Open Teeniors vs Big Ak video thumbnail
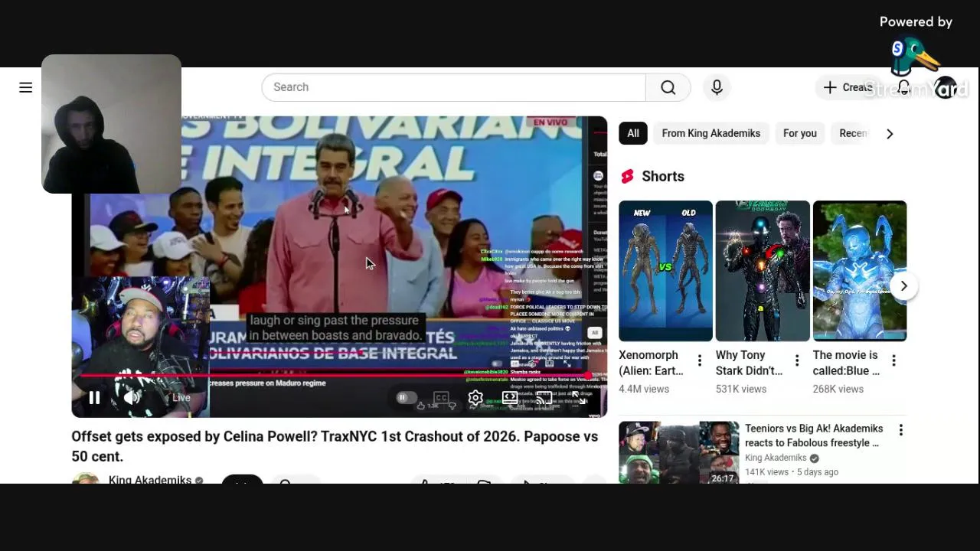 click(679, 452)
